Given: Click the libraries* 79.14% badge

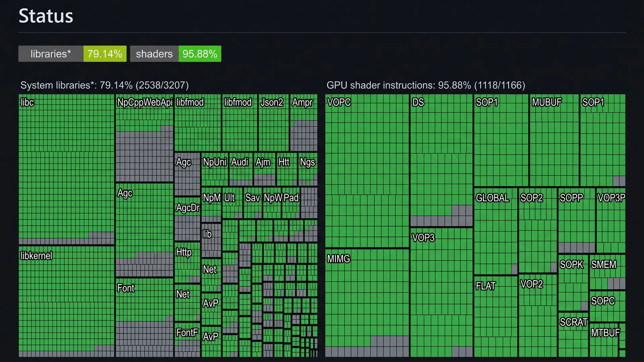Looking at the screenshot, I should pyautogui.click(x=72, y=54).
